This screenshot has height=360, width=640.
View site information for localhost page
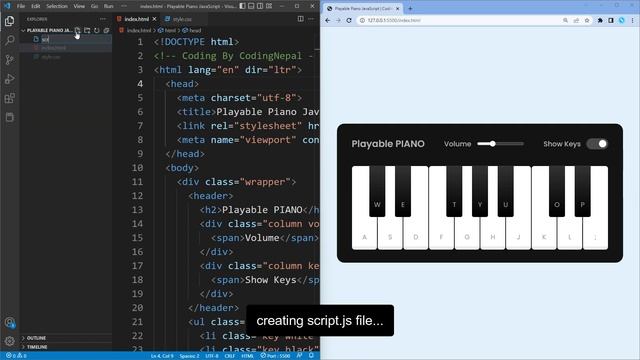(362, 20)
